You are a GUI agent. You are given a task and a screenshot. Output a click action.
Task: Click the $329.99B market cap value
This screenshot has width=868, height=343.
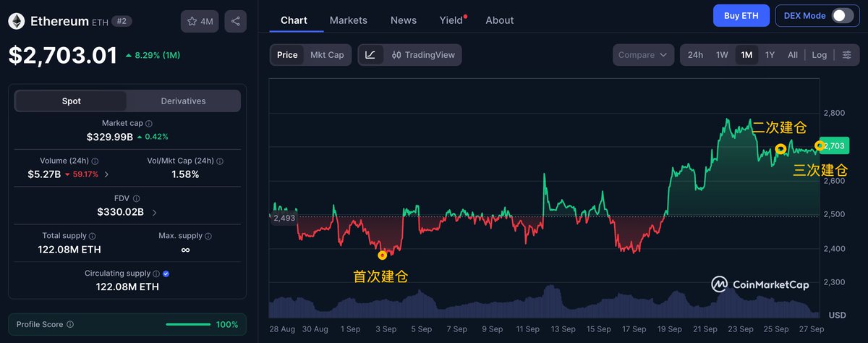(110, 137)
